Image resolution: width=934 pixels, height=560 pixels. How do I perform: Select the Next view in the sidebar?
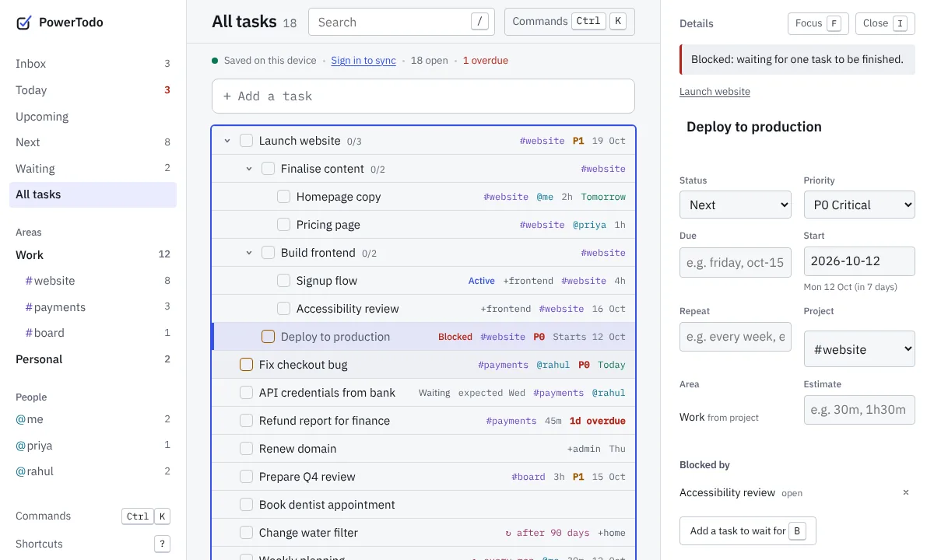[x=93, y=142]
